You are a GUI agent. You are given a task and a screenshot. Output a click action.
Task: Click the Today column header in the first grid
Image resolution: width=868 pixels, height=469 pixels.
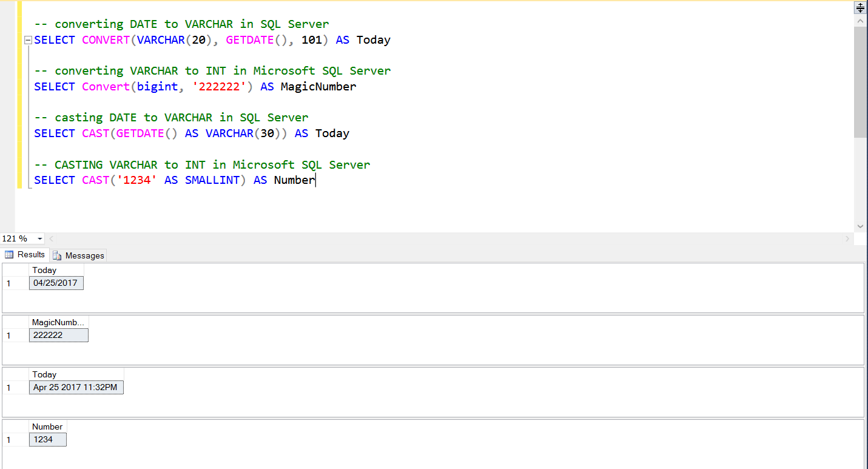coord(44,270)
